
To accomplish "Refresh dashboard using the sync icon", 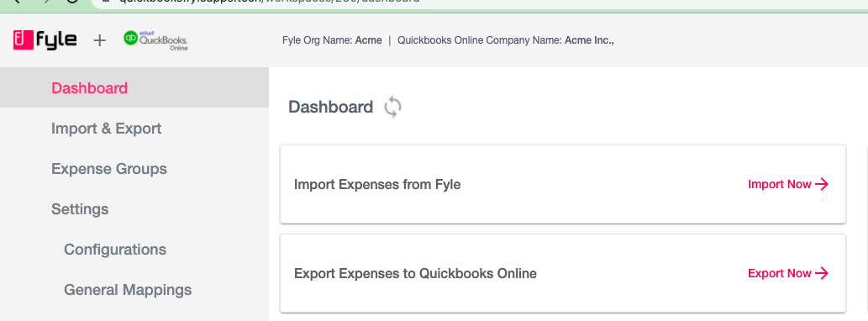I will 393,107.
